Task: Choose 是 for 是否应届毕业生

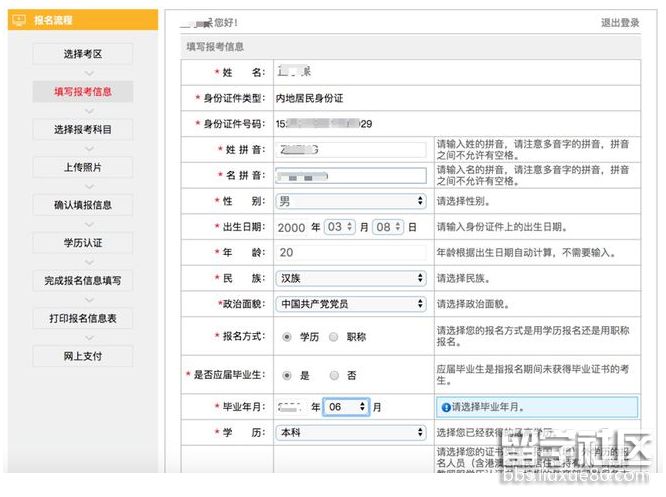Action: point(287,376)
